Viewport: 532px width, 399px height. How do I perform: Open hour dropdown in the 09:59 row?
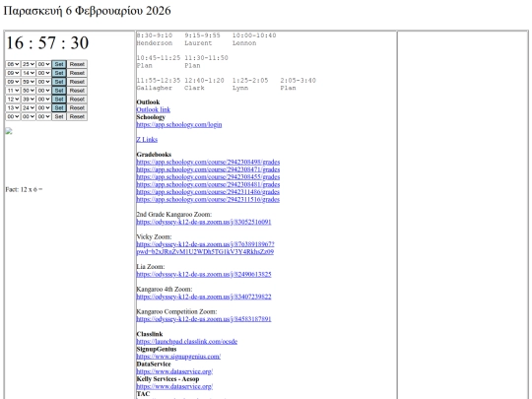point(13,82)
